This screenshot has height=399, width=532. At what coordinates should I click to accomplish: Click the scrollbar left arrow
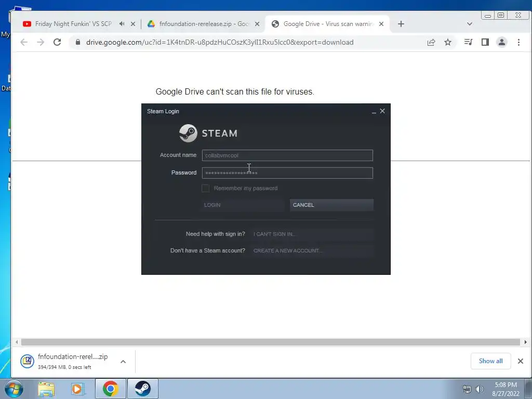[17, 342]
